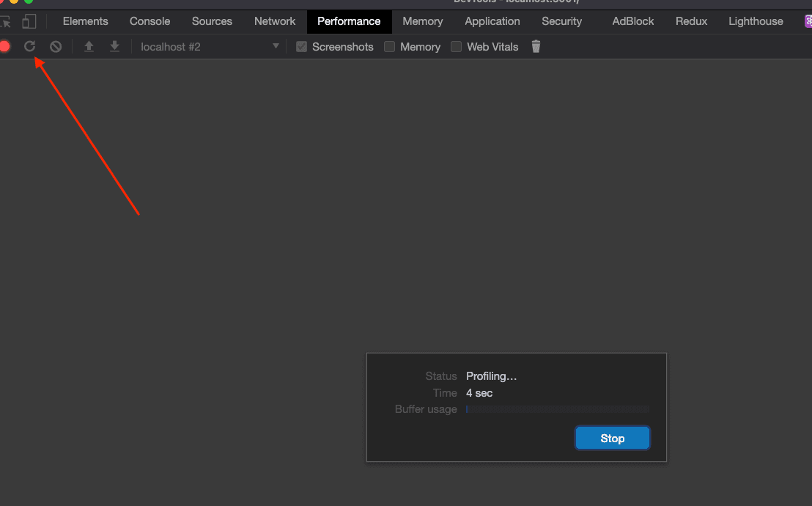Open the Network tab
The width and height of the screenshot is (812, 506).
click(x=275, y=21)
